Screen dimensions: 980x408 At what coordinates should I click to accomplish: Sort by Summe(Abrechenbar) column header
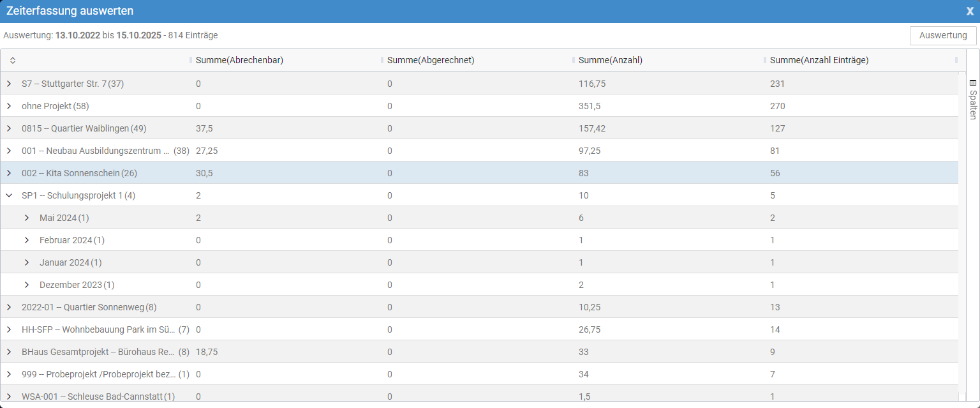point(239,61)
